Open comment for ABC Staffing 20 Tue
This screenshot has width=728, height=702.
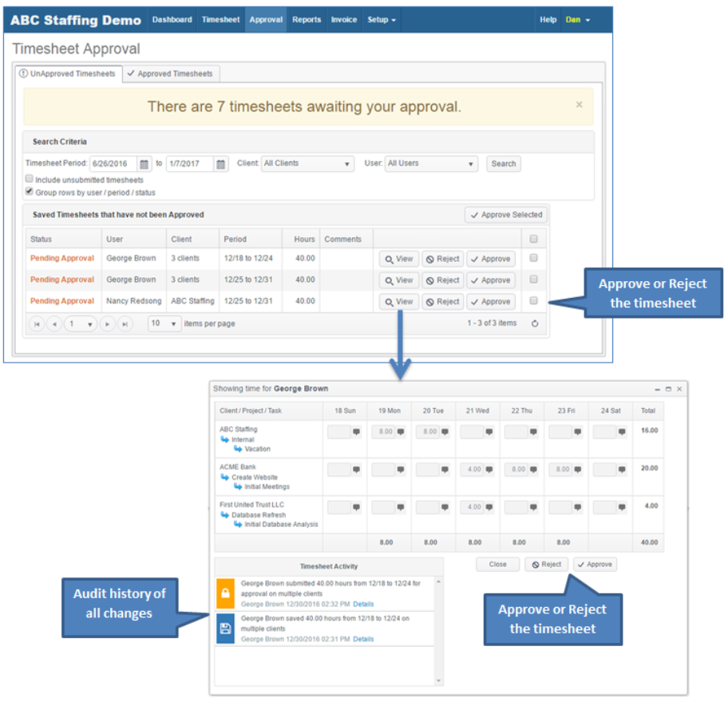(x=445, y=431)
